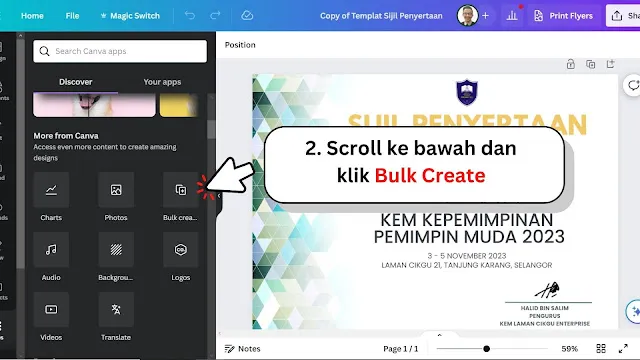Open the Translate app
This screenshot has height=360, width=640.
116,310
